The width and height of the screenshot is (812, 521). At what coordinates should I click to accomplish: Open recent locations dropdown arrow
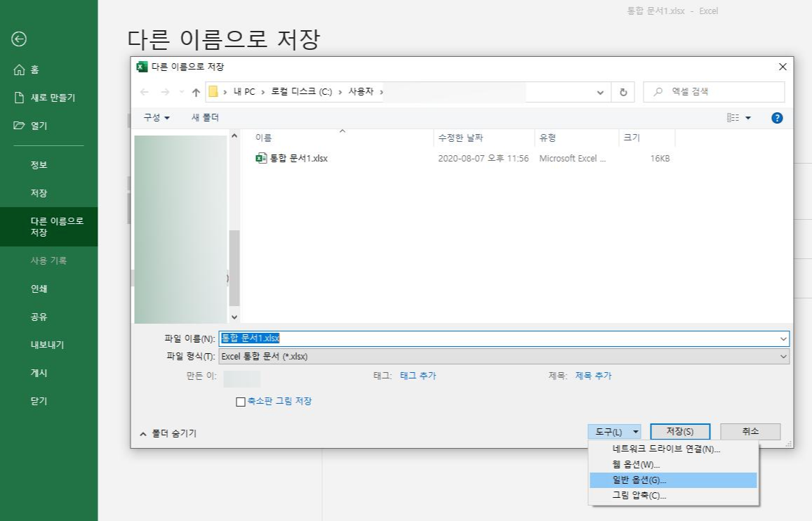[181, 92]
